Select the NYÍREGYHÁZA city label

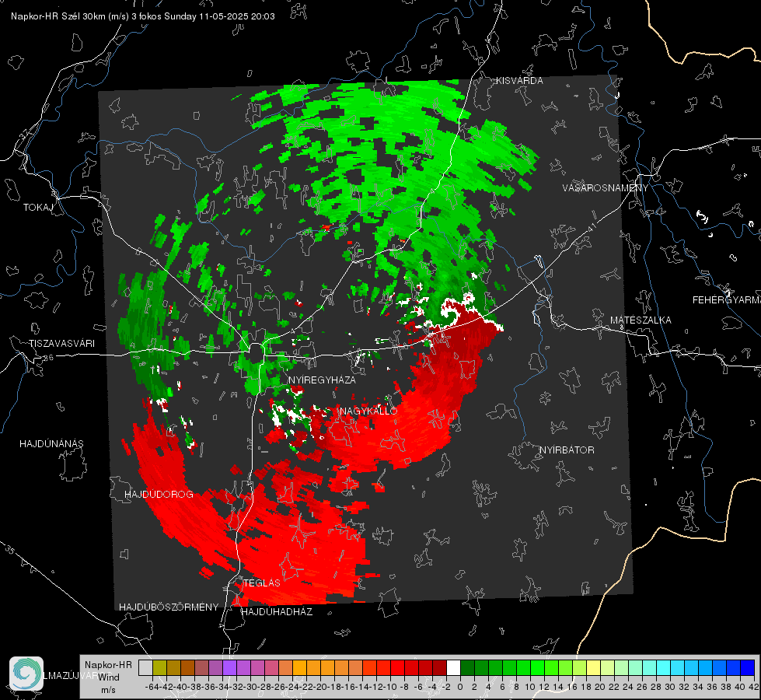[x=322, y=380]
